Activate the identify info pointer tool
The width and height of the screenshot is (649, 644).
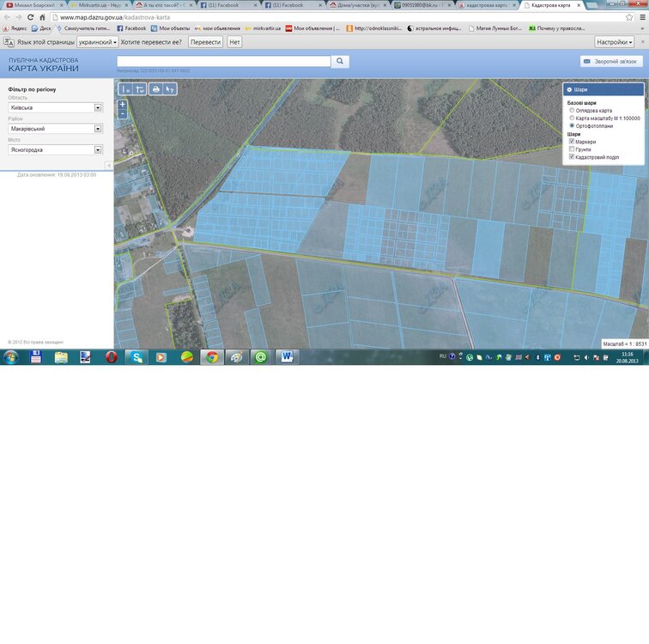point(170,88)
